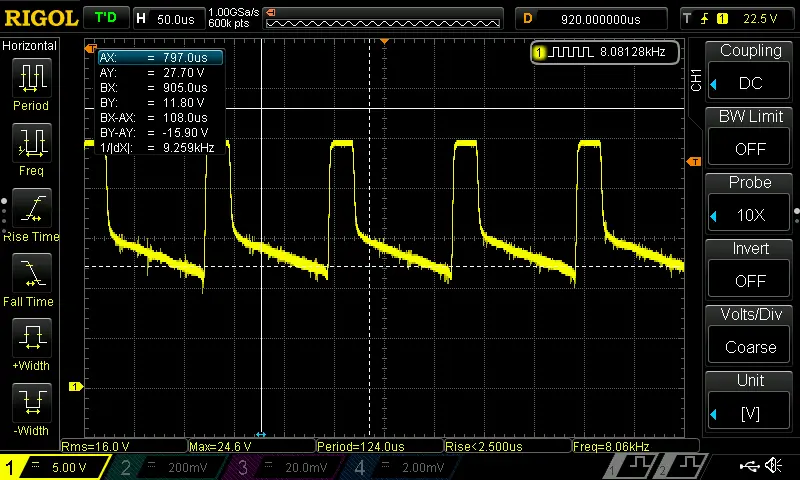Select the Fall Time measurement icon

(32, 273)
